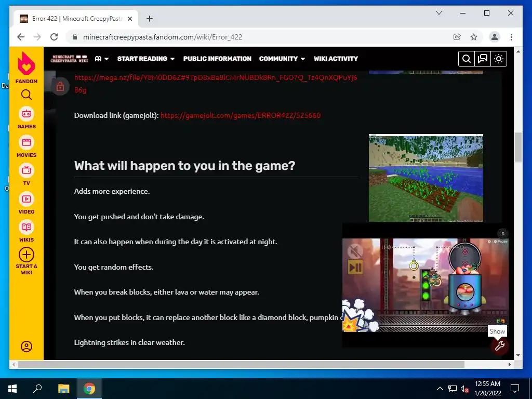Unmute the floating video player
Image resolution: width=532 pixels, height=399 pixels.
pyautogui.click(x=355, y=251)
